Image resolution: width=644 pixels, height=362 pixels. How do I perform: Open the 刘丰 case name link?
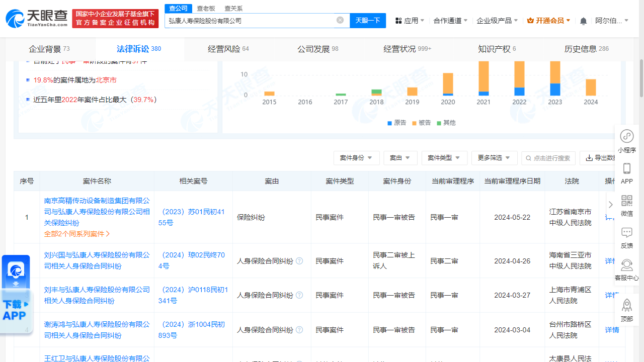97,295
